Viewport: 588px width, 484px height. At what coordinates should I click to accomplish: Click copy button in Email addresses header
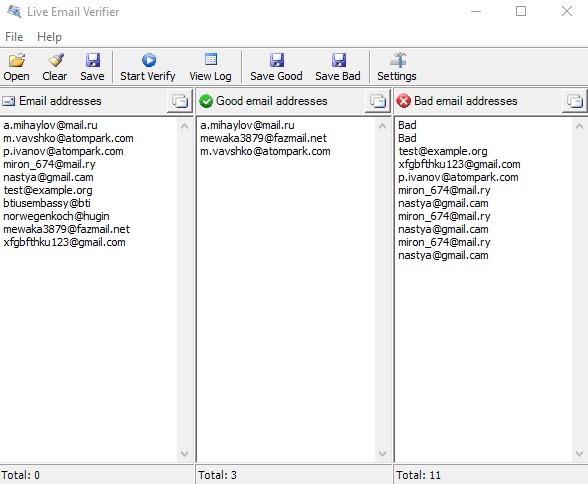coord(180,101)
